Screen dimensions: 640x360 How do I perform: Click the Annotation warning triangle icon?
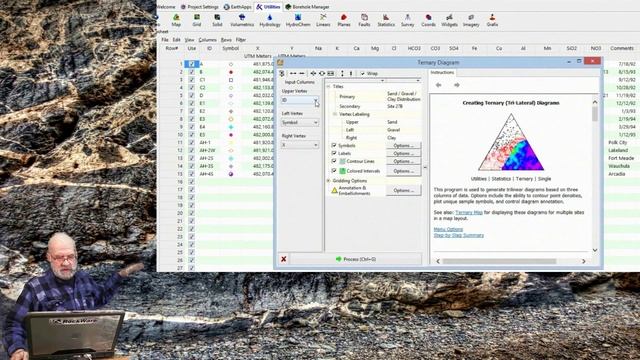click(334, 190)
